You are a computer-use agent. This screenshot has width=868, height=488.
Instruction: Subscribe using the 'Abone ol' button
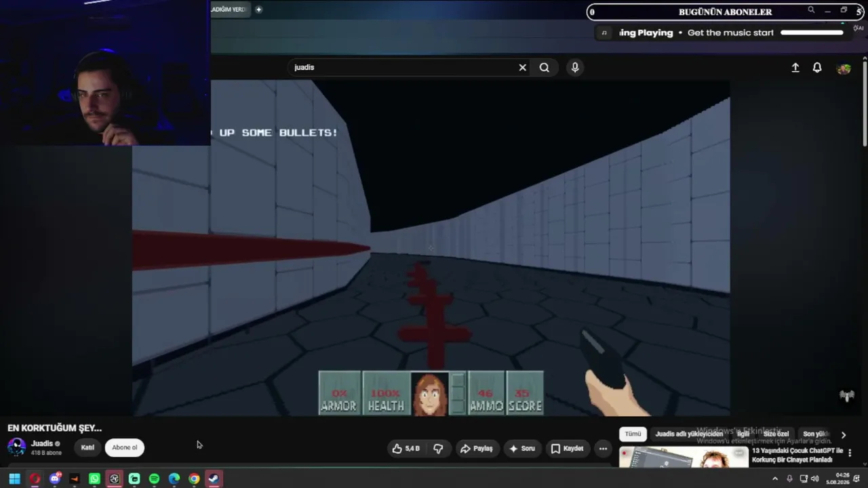(125, 447)
